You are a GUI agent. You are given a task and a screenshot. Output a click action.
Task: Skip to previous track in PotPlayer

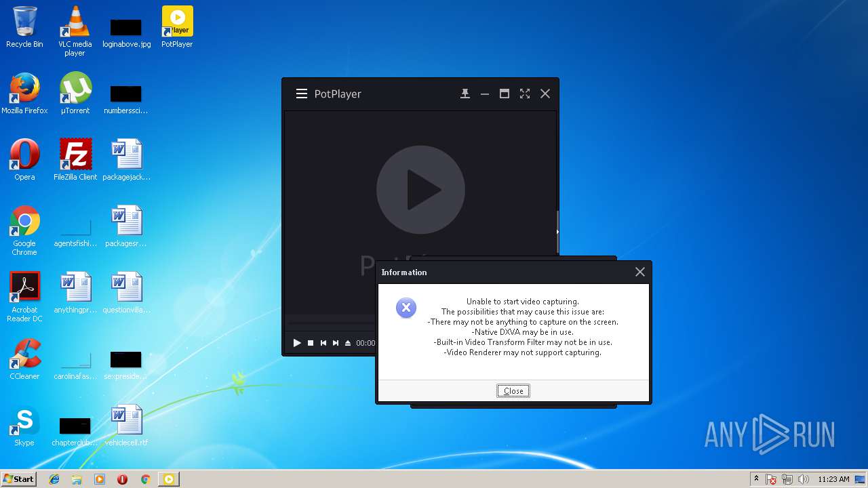click(323, 343)
